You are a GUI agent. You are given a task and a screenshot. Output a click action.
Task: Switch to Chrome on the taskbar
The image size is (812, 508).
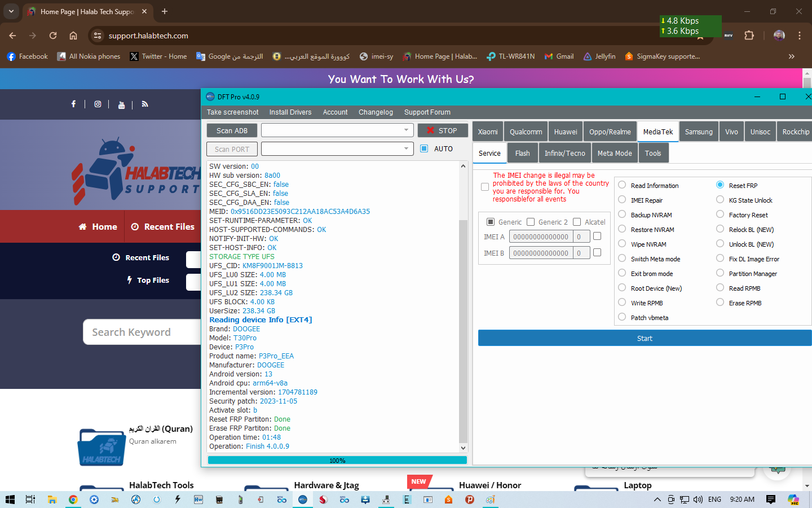point(73,500)
